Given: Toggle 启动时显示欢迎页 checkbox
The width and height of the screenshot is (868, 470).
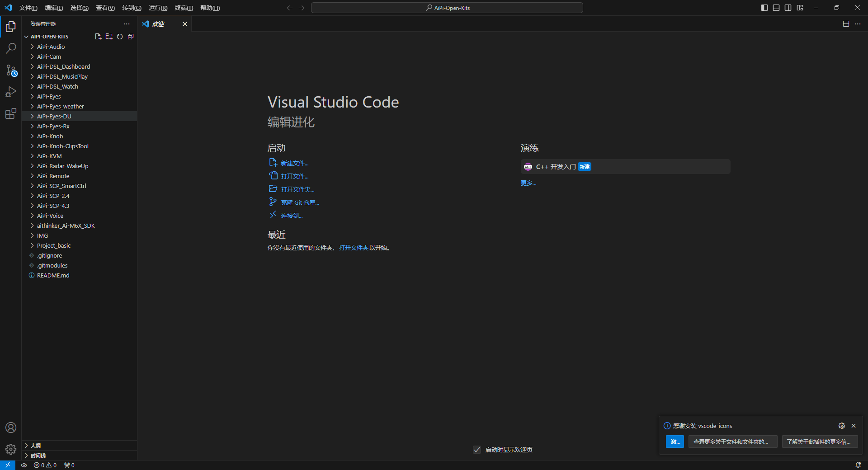Looking at the screenshot, I should click(x=477, y=450).
